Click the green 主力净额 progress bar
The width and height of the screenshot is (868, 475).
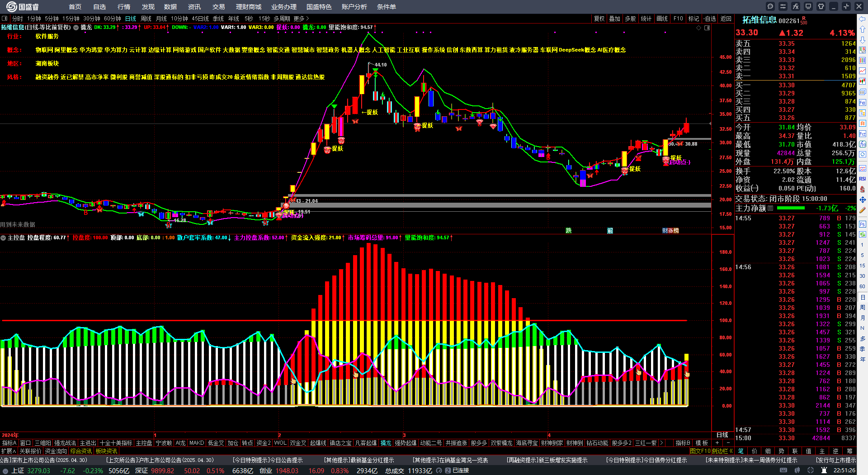click(791, 208)
